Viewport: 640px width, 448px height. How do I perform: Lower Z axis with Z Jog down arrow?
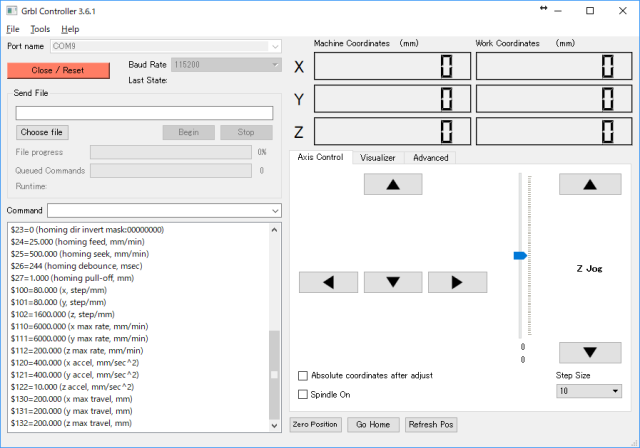pyautogui.click(x=590, y=353)
